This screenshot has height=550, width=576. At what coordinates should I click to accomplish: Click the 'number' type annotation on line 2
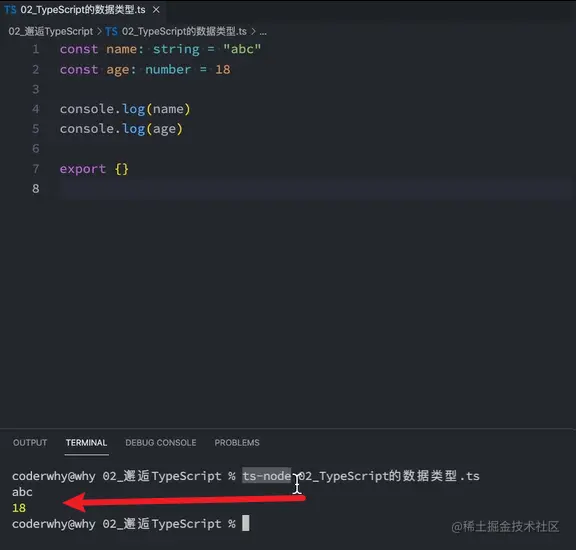coord(168,69)
